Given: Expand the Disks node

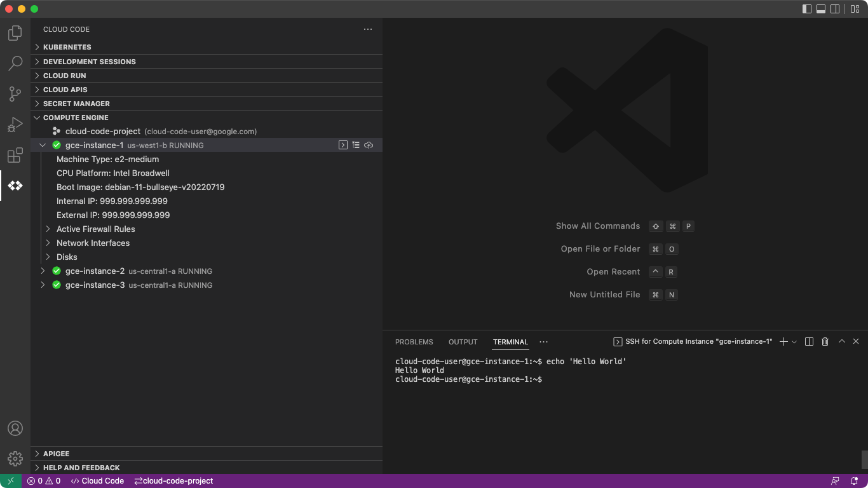Looking at the screenshot, I should click(x=48, y=257).
